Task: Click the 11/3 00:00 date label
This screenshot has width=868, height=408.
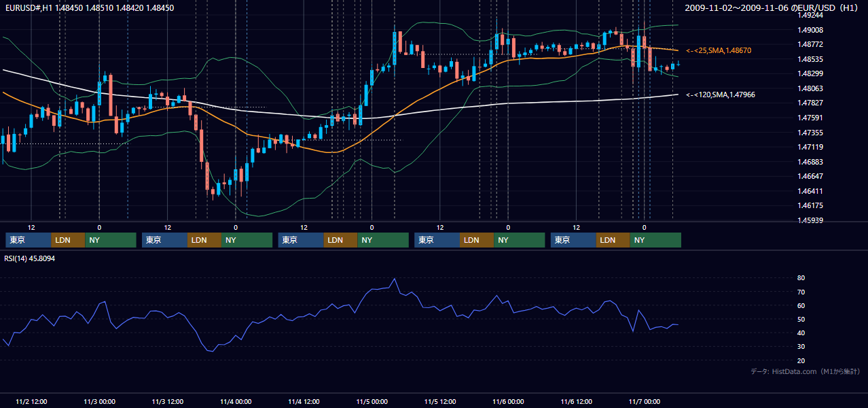Action: (x=99, y=401)
